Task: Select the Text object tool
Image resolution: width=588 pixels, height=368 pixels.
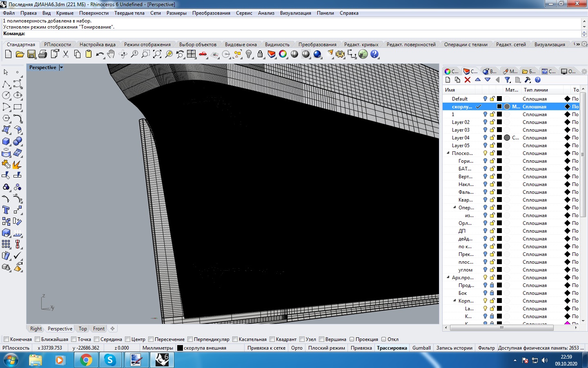Action: click(x=6, y=210)
